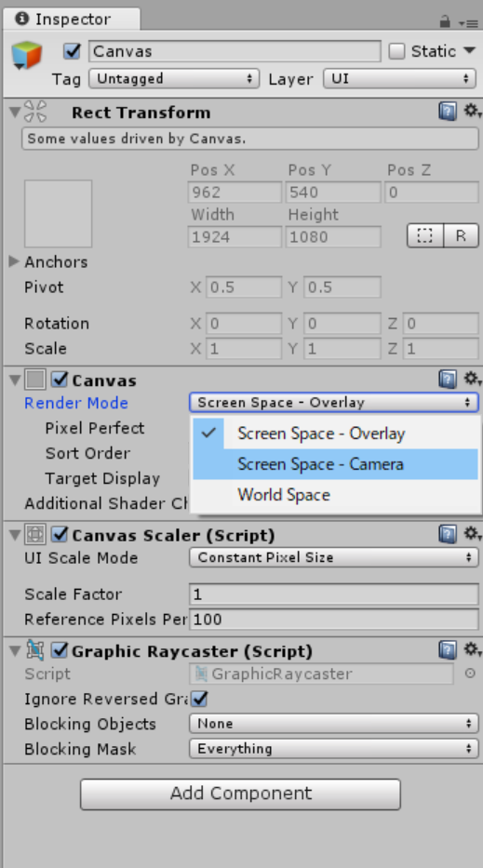Click Reference Pixels Per Unit field
The height and width of the screenshot is (868, 483).
(x=334, y=619)
